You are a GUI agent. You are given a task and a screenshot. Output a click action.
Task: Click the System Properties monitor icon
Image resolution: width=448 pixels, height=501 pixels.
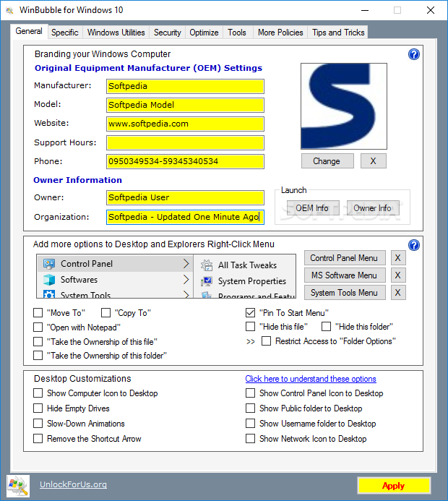[x=207, y=281]
